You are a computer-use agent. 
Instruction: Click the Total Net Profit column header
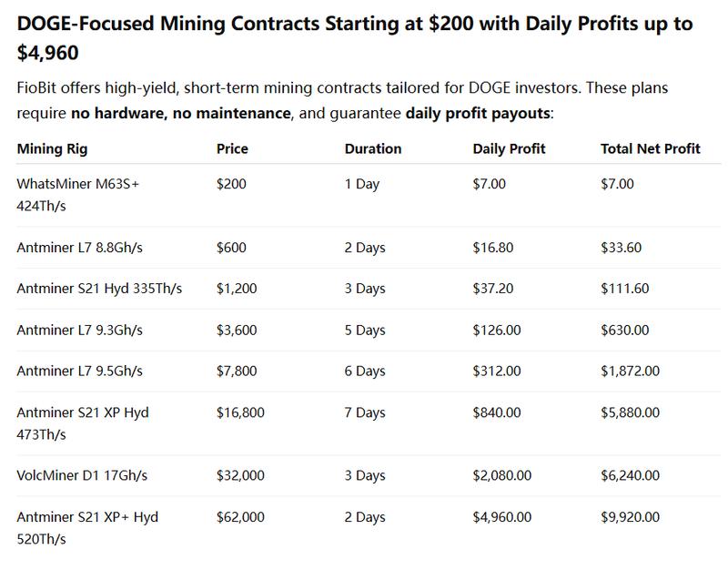tap(651, 148)
